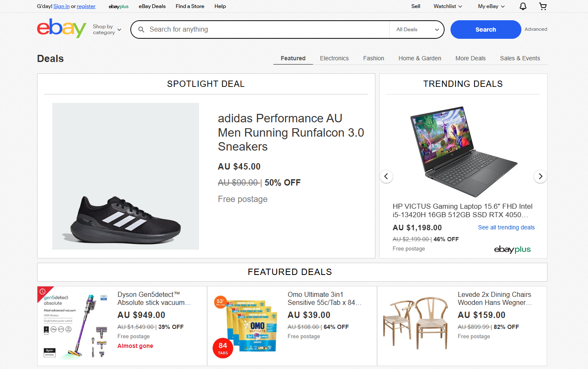Open the All Deals category dropdown
The image size is (588, 369).
(x=417, y=30)
